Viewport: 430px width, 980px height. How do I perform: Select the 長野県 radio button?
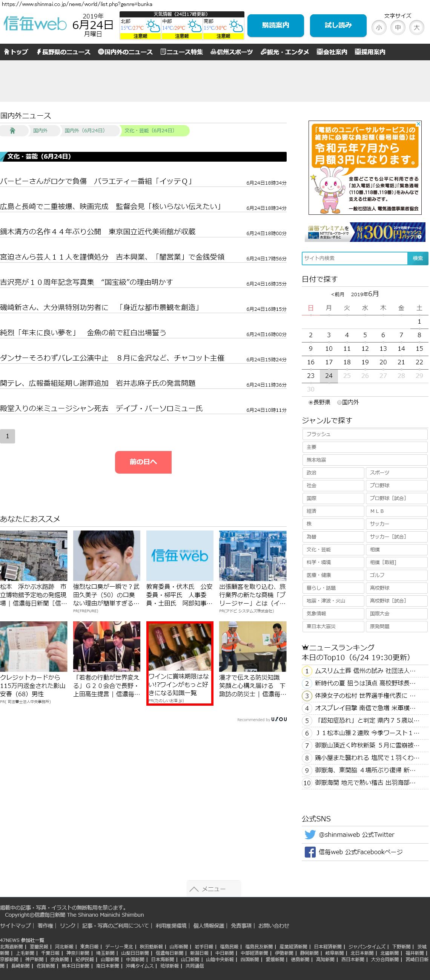(x=311, y=402)
